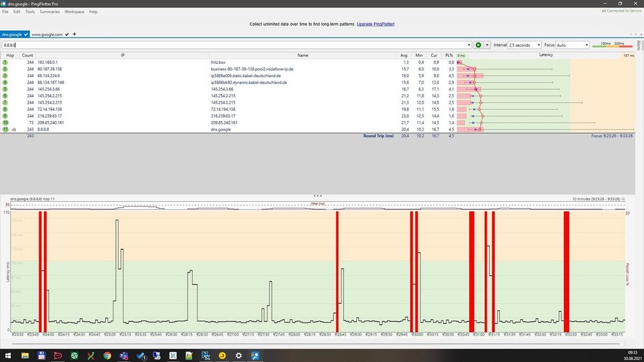Click the panel splitter dots above the timeline
Screen dimensions: 644x362
coord(317,196)
